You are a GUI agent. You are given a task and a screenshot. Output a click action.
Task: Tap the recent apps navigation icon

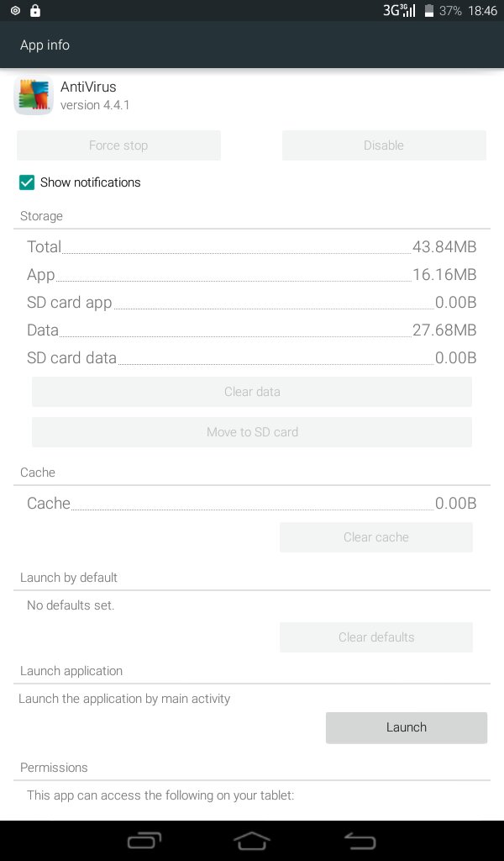(x=144, y=841)
